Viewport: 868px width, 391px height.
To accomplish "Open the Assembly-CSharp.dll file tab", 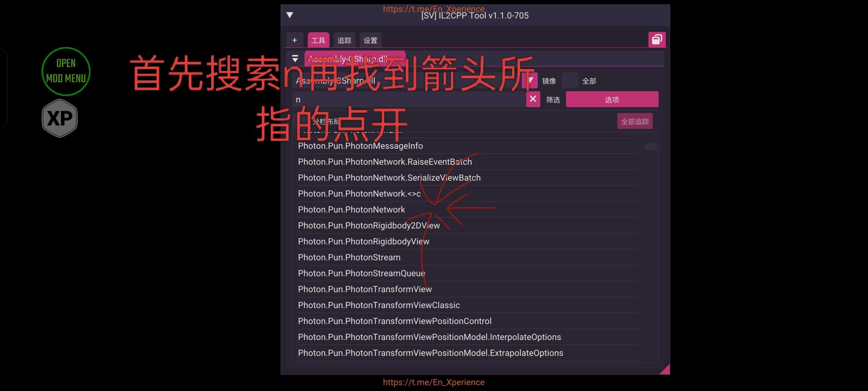I will [x=354, y=59].
